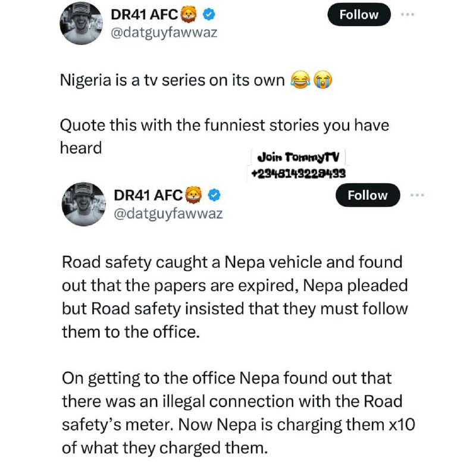Click the loudly crying emoji
476x476 pixels.
click(x=322, y=80)
